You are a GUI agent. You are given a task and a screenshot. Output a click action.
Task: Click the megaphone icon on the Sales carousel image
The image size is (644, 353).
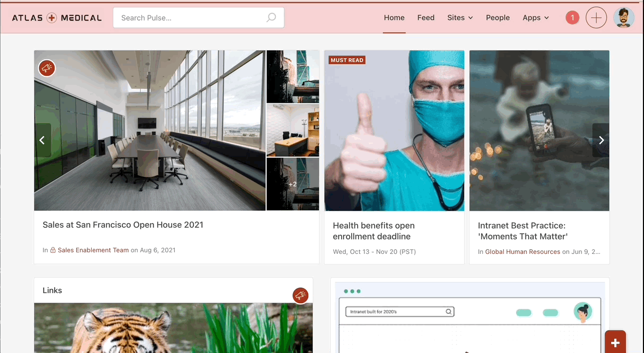pyautogui.click(x=47, y=68)
